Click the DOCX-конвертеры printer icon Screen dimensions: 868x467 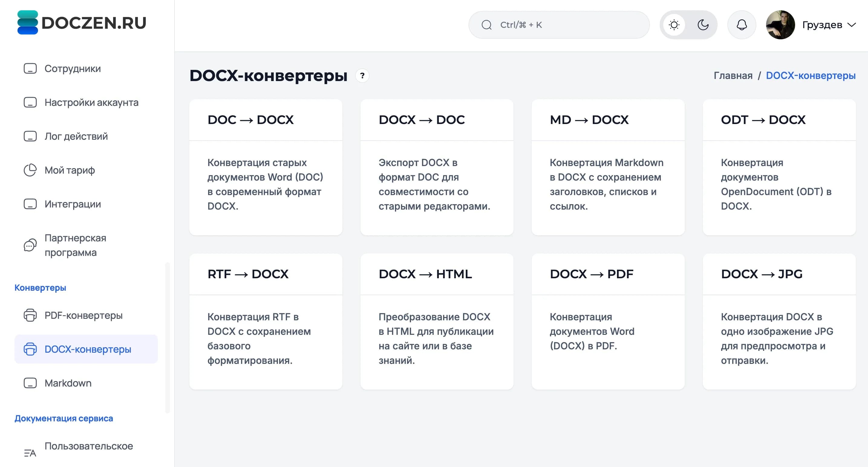[30, 349]
